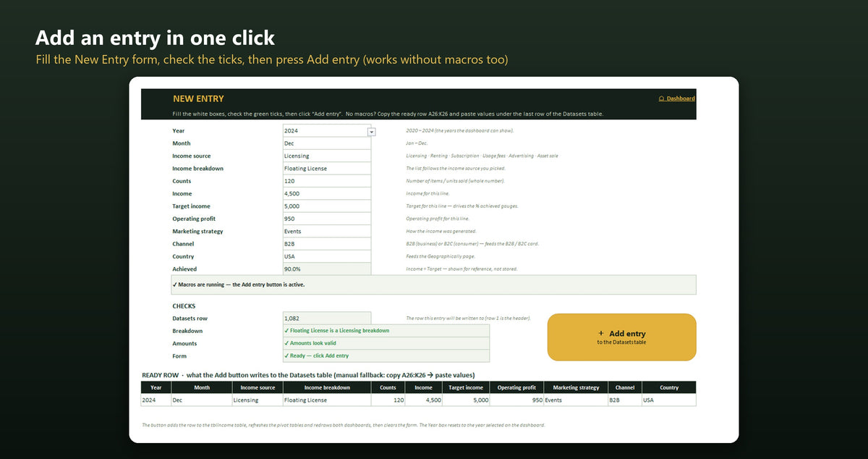
Task: Select the 'Macros are running' status bar
Action: (x=433, y=285)
